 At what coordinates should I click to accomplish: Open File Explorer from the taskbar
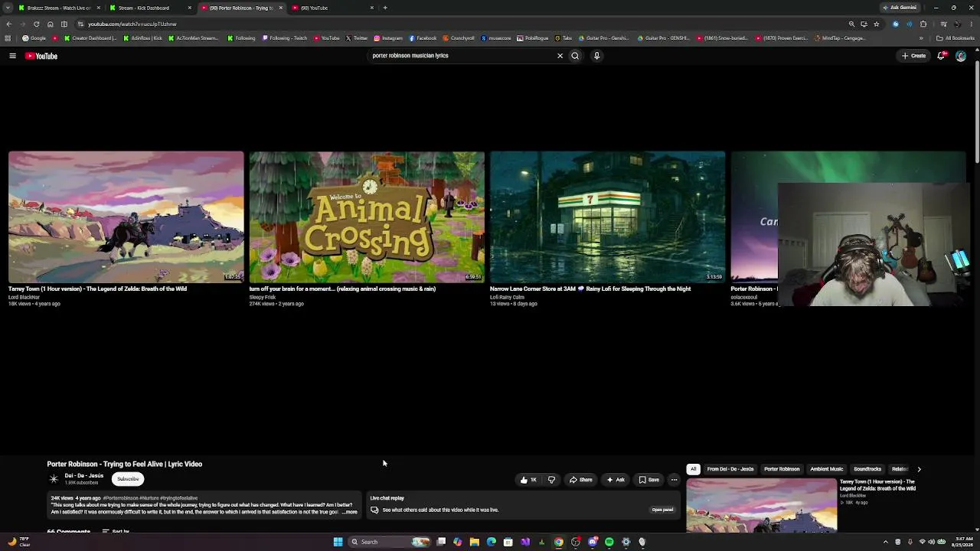pos(475,542)
